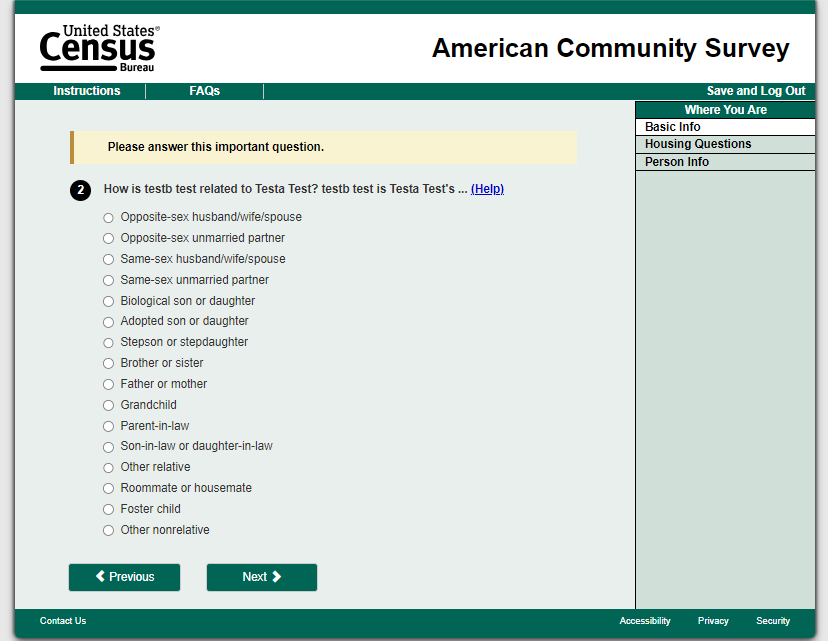Open the Accessibility footer link
Viewport: 828px width, 641px height.
[645, 621]
